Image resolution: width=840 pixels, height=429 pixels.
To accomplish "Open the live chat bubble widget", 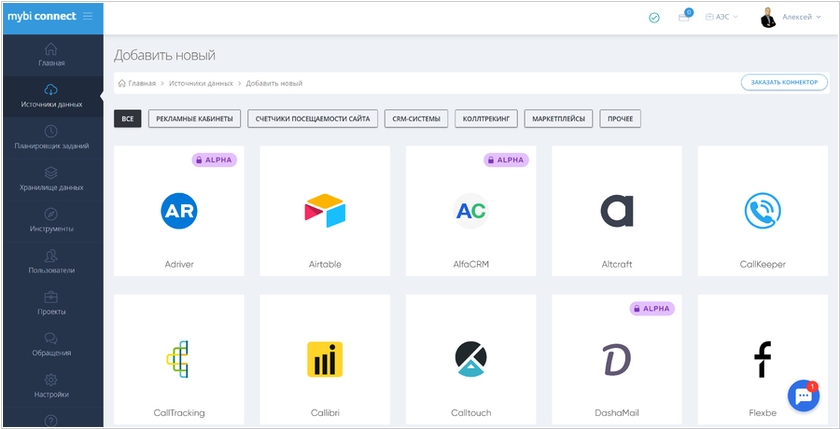I will [804, 395].
